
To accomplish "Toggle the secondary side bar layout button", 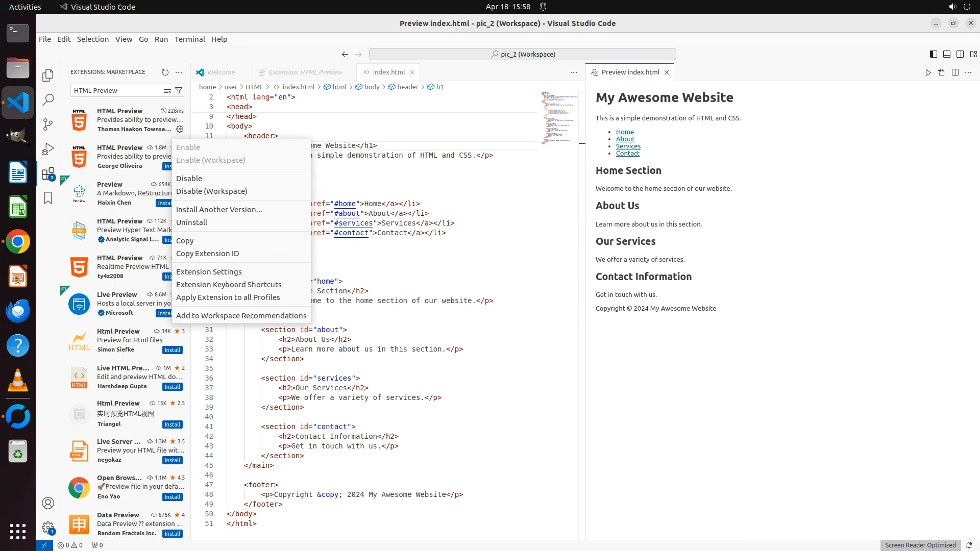I will pos(960,54).
